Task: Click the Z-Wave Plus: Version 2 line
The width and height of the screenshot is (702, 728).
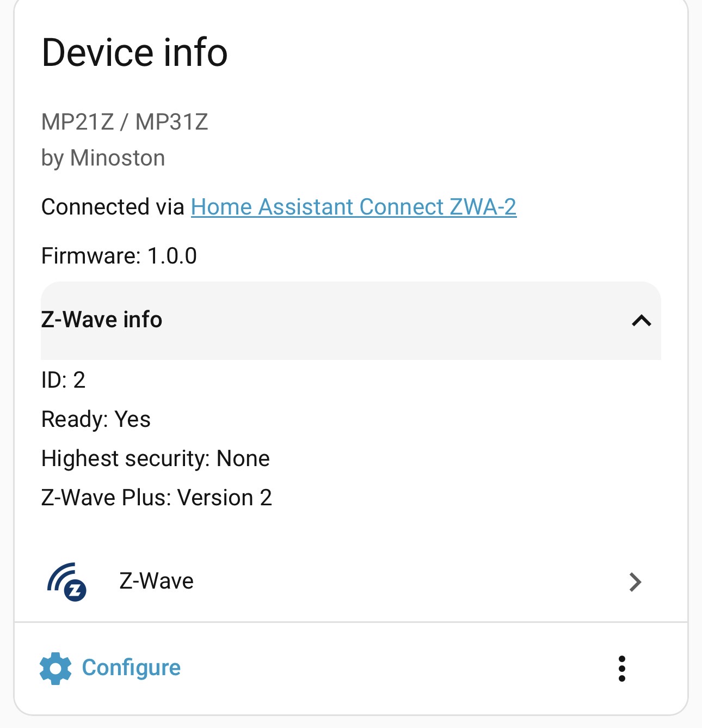Action: point(156,498)
